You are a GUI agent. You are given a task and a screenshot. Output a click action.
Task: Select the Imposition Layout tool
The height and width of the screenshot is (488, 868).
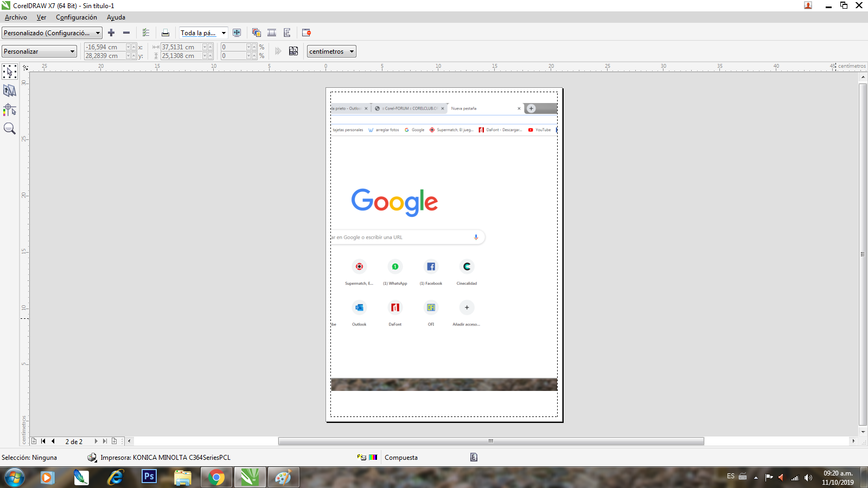[x=9, y=91]
